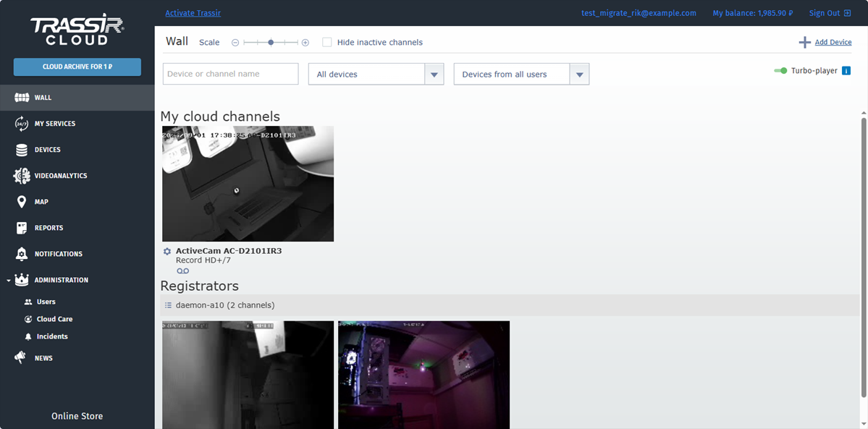Viewport: 868px width, 429px height.
Task: Click the archive tape icon under Record HD+/7
Action: (x=182, y=271)
